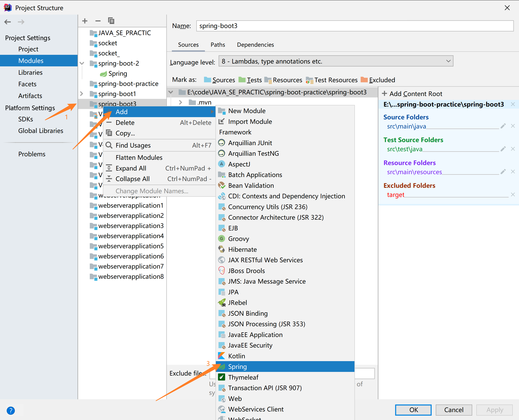Select Spring in the Add submenu
This screenshot has width=519, height=420.
237,367
